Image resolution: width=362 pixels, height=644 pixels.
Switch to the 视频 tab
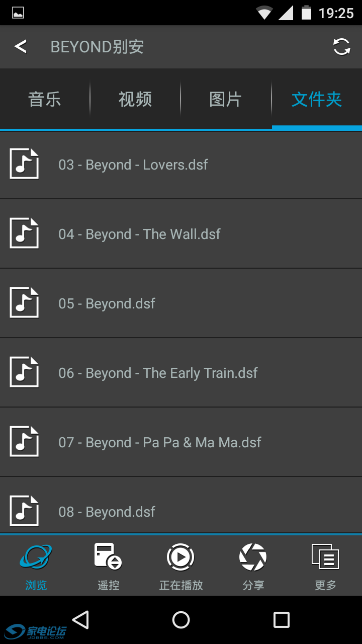135,99
